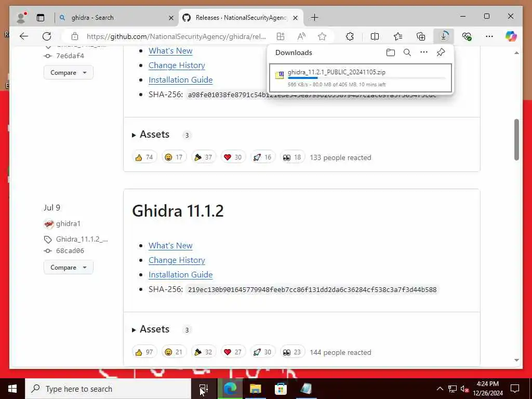Open Task View on the taskbar
The image size is (532, 399).
point(203,389)
